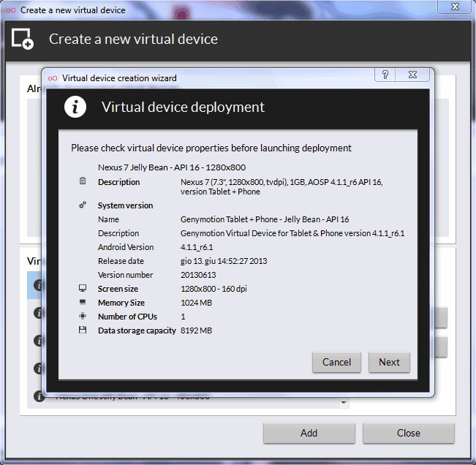Cancel the virtual device deployment
The width and height of the screenshot is (476, 465).
coord(336,362)
